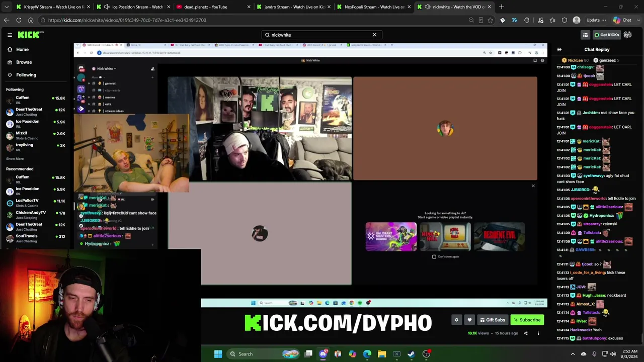
Task: Switch to the Ice Poseidon Stream tab
Action: click(133, 7)
